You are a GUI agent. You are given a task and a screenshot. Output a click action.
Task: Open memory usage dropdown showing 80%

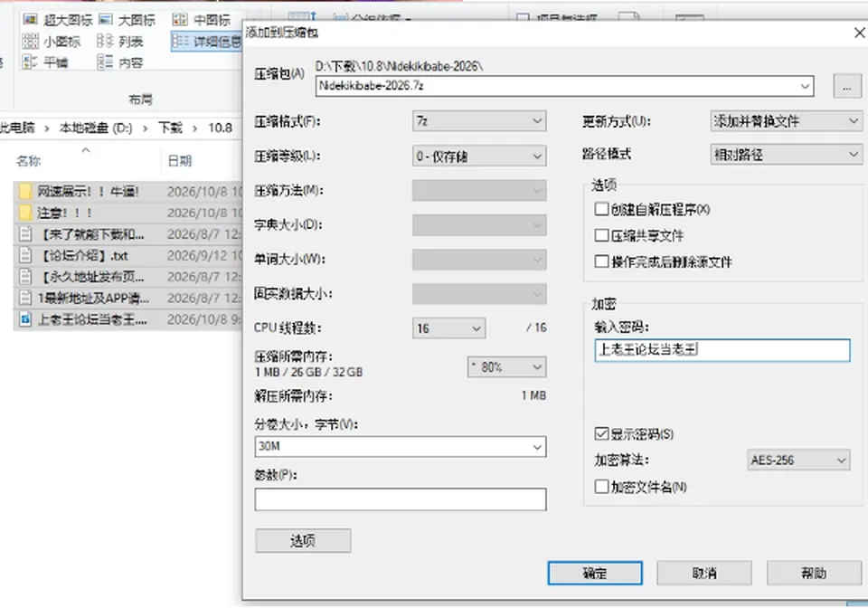[x=506, y=366]
